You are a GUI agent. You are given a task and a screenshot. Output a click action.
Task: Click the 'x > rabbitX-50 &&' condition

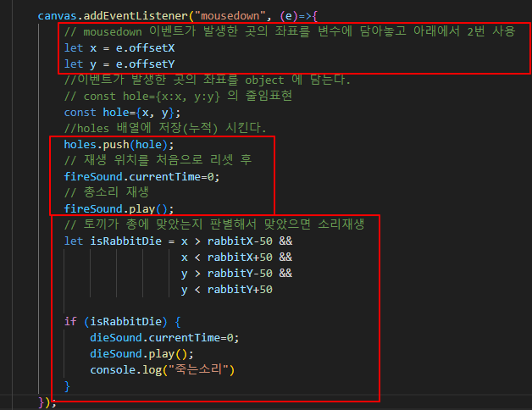click(236, 241)
